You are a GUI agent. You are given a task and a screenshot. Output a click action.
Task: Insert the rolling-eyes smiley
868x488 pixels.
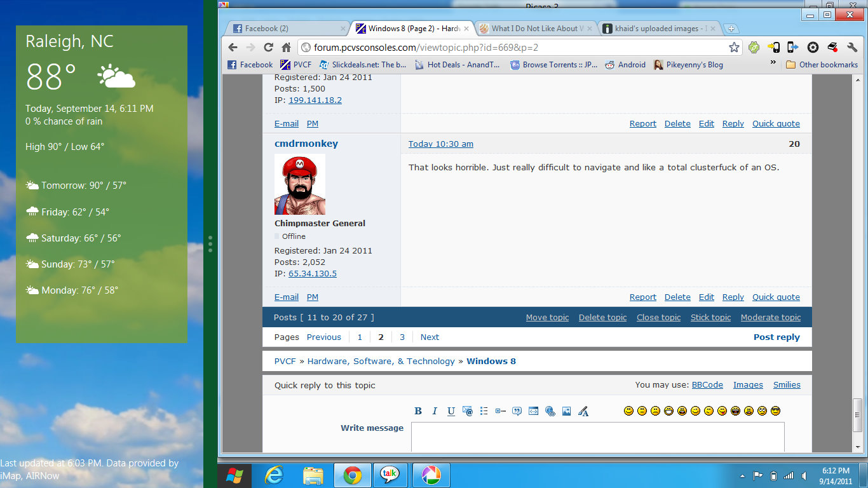click(762, 411)
